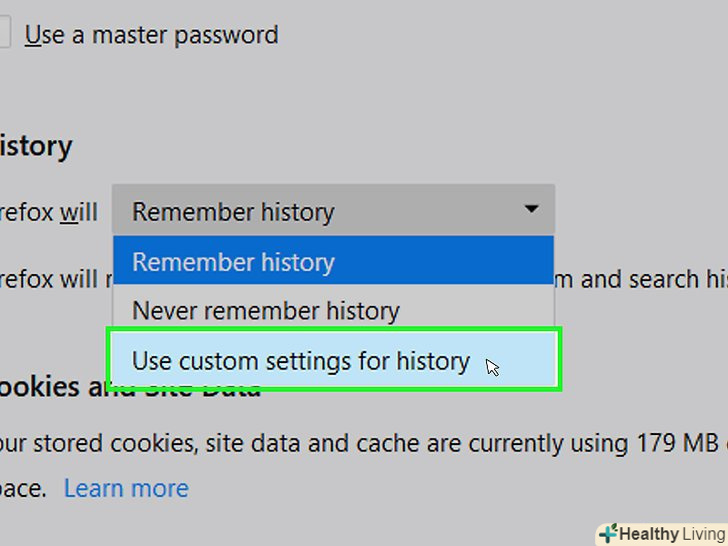This screenshot has width=728, height=546.
Task: Pick "Use custom settings for history"
Action: (x=301, y=360)
